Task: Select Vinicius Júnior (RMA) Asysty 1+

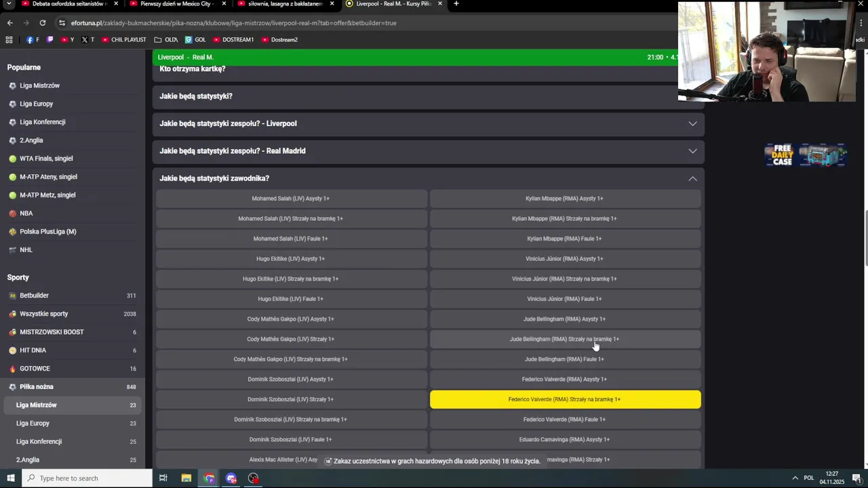Action: click(565, 259)
